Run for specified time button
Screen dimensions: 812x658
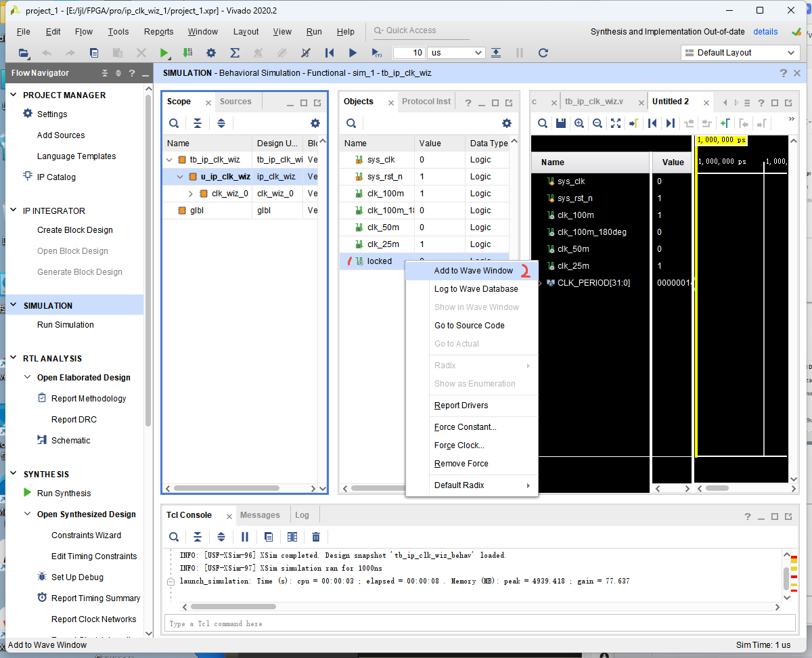tap(376, 53)
